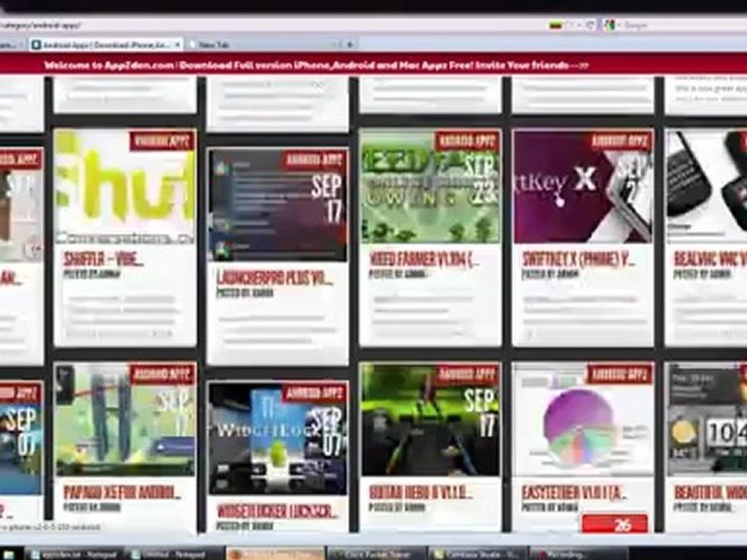Click Android Appz badge on SwiftKey card
747x560 pixels.
click(x=620, y=141)
